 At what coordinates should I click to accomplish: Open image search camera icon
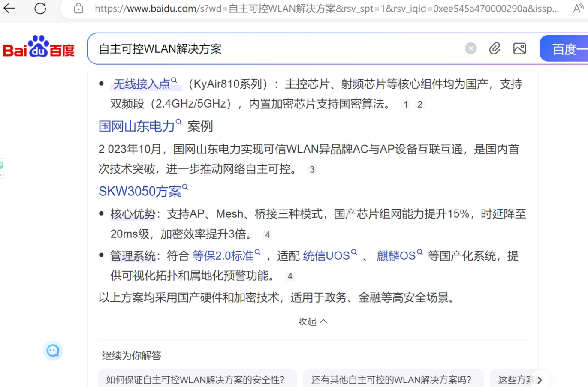pos(519,48)
